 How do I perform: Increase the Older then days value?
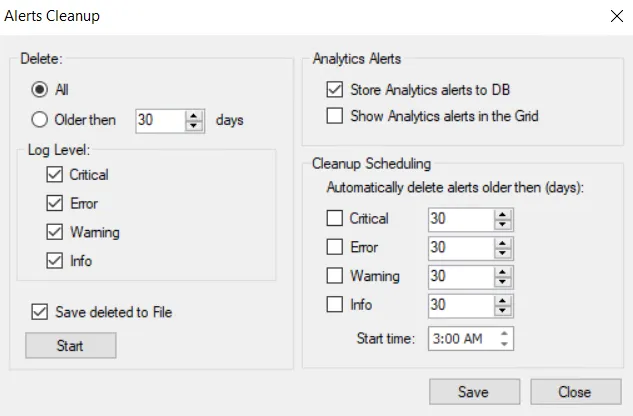[194, 116]
